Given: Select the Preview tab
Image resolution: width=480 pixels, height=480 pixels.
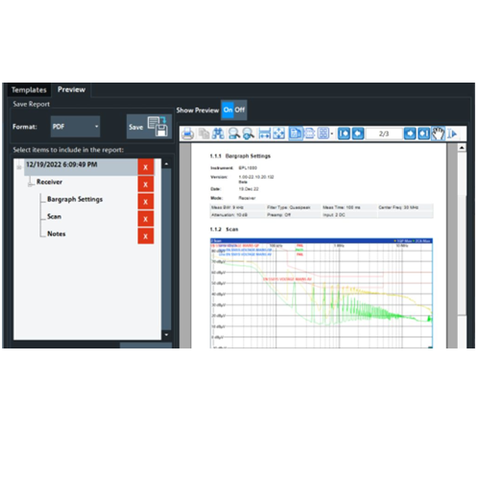Looking at the screenshot, I should pos(71,90).
